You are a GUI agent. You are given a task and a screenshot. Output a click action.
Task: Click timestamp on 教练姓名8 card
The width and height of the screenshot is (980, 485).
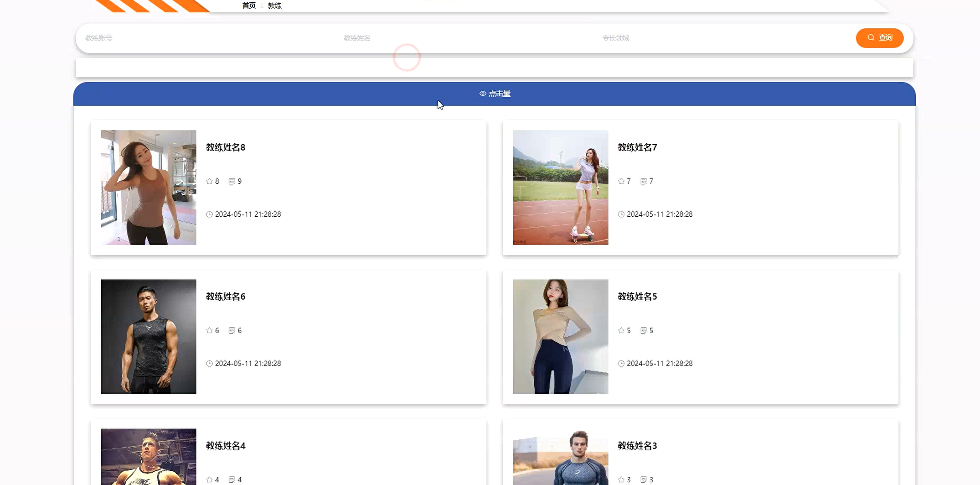click(x=248, y=214)
